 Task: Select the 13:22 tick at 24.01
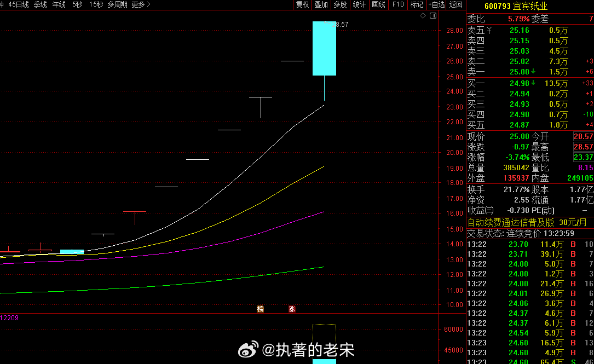click(530, 293)
